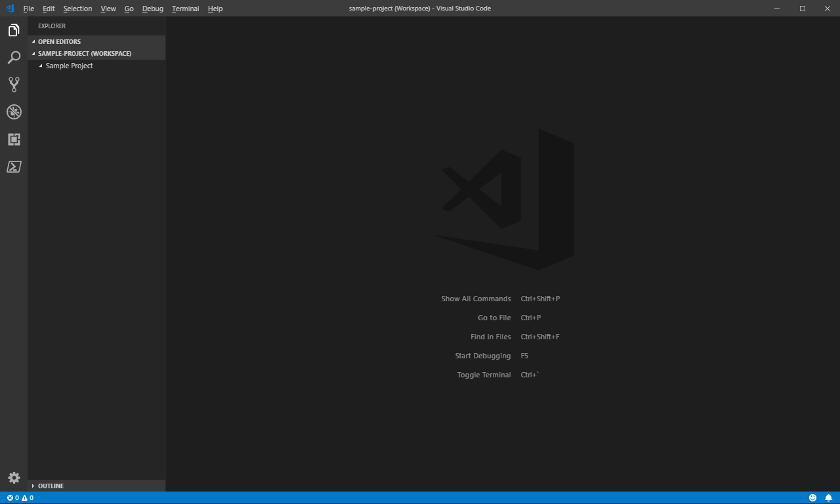Open the PowerShell panel icon
The image size is (840, 504).
[14, 167]
